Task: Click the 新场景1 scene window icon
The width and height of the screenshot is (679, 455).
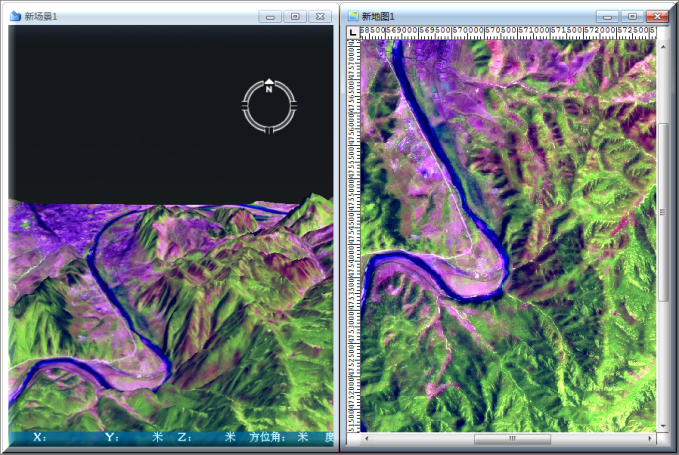Action: pos(15,16)
